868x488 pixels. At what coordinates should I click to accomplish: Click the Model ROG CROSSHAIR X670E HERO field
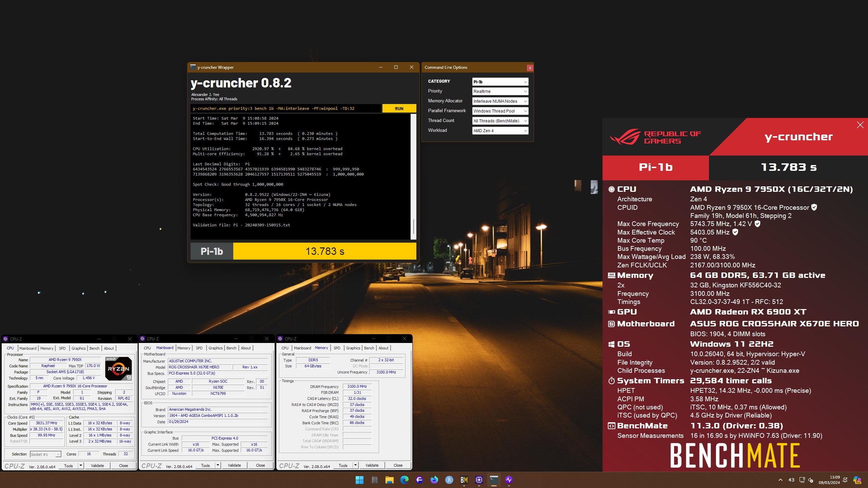pyautogui.click(x=200, y=367)
